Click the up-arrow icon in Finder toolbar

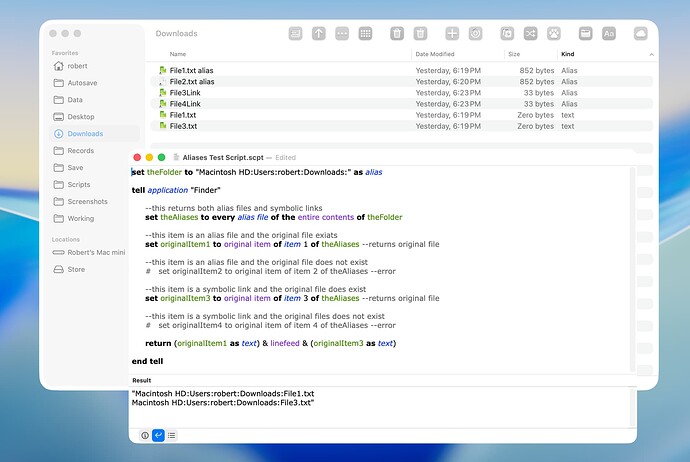click(319, 33)
